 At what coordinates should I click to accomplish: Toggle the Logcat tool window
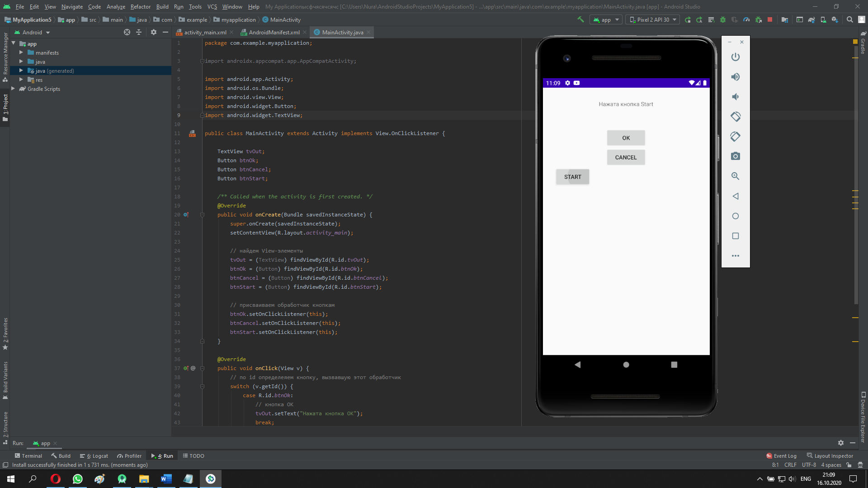point(94,456)
